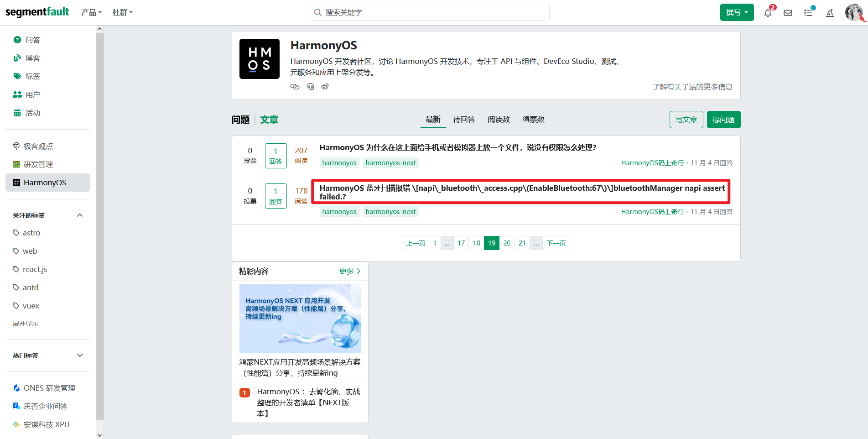Open the question about 放一个文件 permissions
Viewport: 868px width, 439px height.
coord(458,147)
